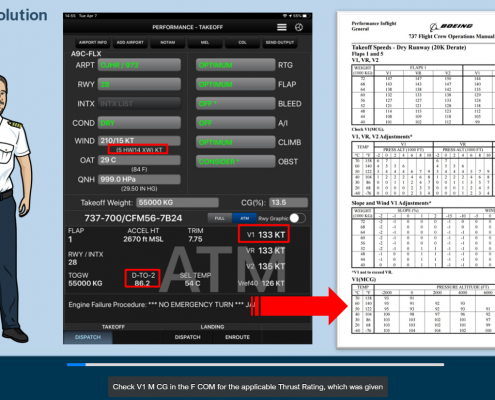Click the NOTAM button
The width and height of the screenshot is (495, 400).
point(168,43)
